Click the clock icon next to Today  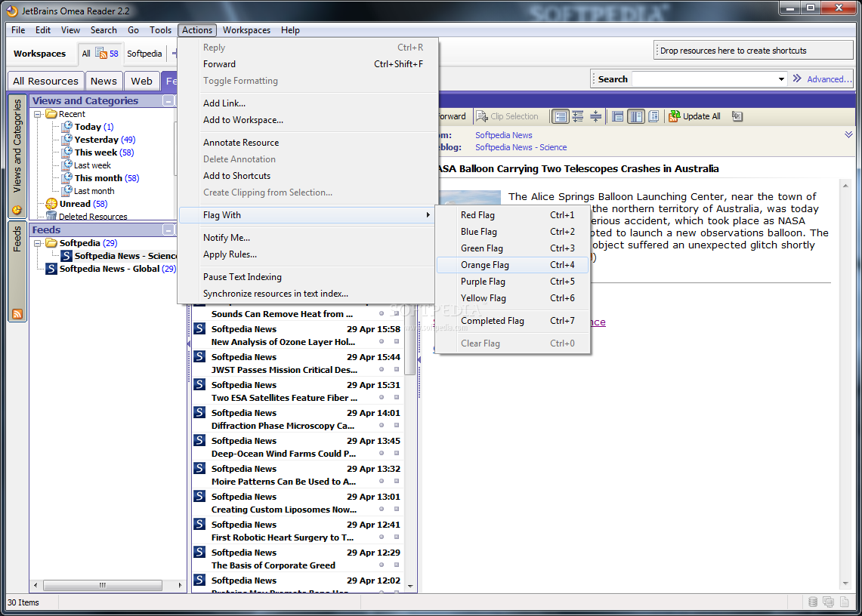[67, 126]
